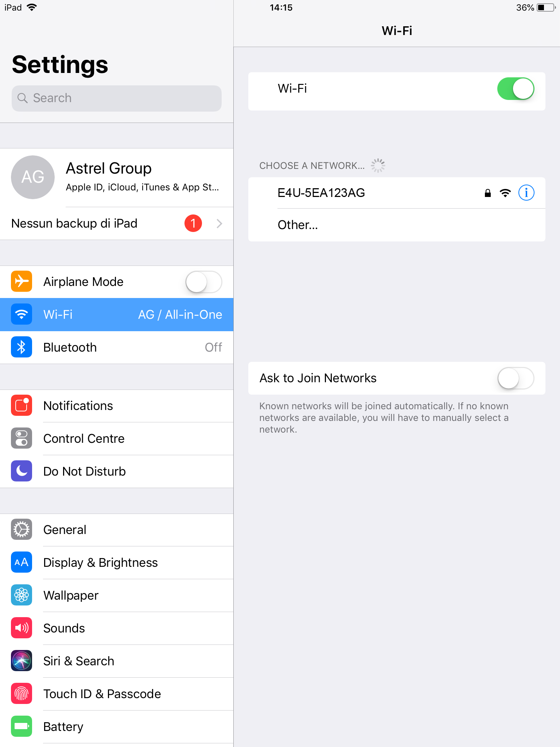The height and width of the screenshot is (747, 560).
Task: Tap the Notifications red icon
Action: [x=22, y=406]
